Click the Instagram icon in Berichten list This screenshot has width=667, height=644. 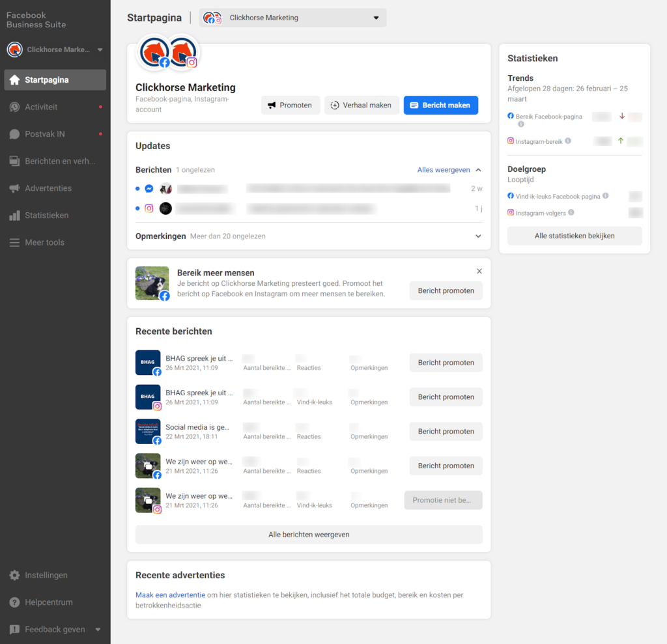pos(149,208)
